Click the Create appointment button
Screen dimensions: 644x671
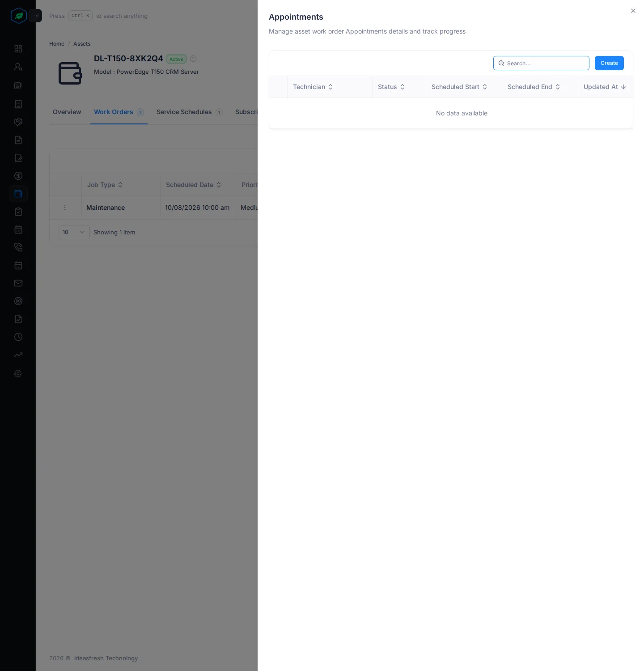[609, 63]
